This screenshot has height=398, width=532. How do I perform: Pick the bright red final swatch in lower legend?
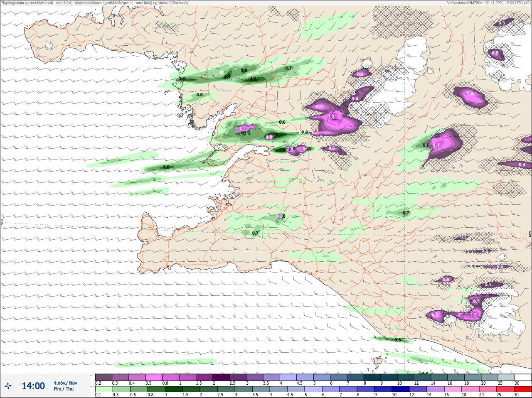pyautogui.click(x=522, y=389)
